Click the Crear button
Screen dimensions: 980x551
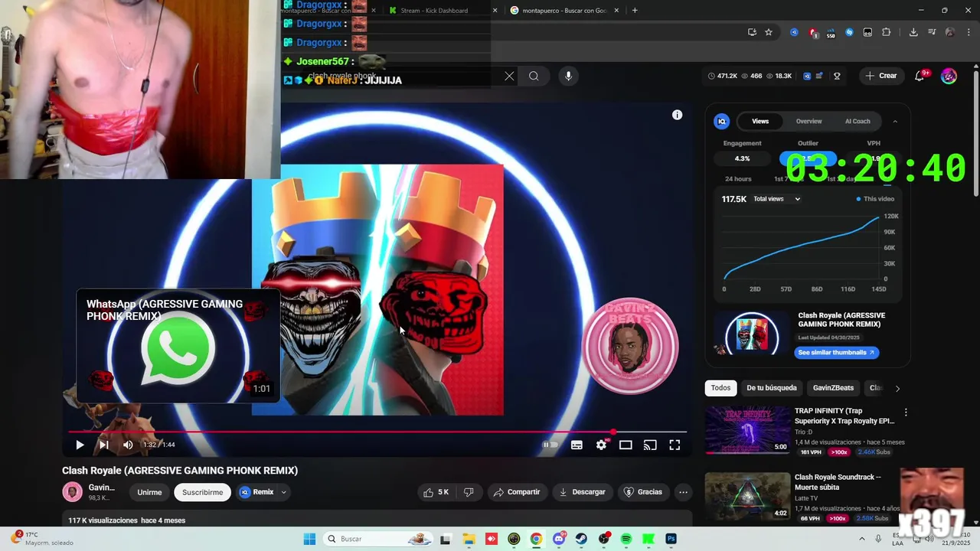tap(880, 76)
